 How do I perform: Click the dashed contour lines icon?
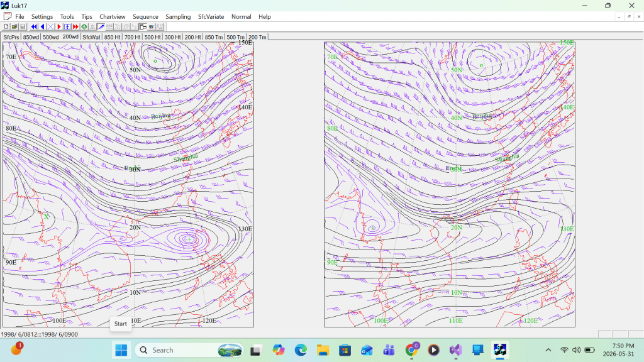109,26
